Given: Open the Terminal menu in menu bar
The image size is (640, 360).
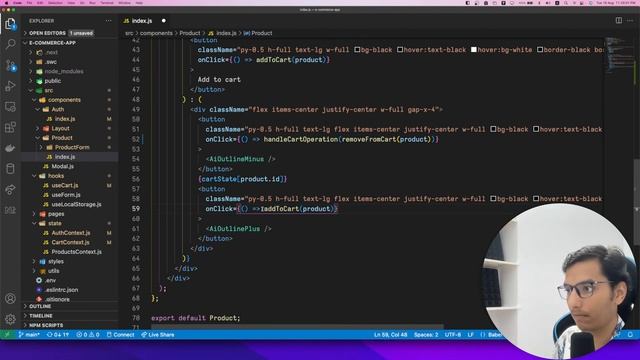Looking at the screenshot, I should click(x=107, y=3).
